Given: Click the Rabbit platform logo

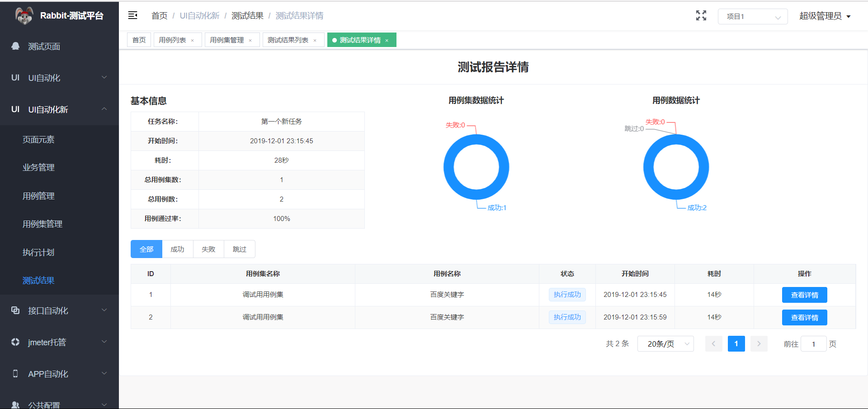Looking at the screenshot, I should pyautogui.click(x=25, y=15).
